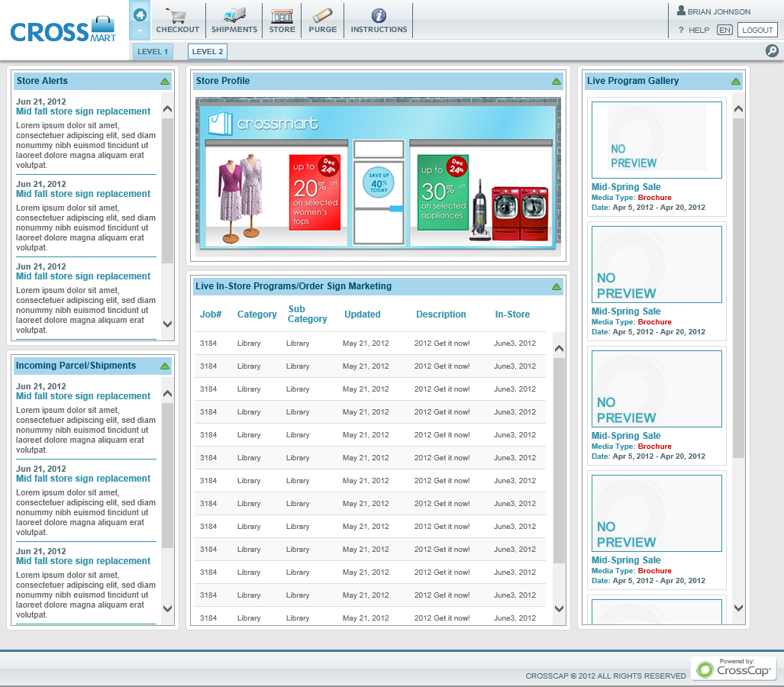Collapse Incoming Parcel/Shipments panel
784x687 pixels.
pyautogui.click(x=165, y=366)
